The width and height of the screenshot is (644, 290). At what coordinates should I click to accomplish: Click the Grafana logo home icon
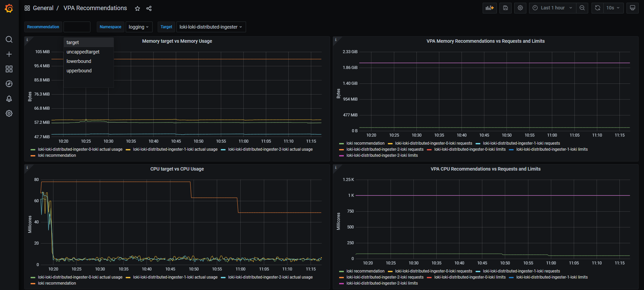pyautogui.click(x=9, y=8)
